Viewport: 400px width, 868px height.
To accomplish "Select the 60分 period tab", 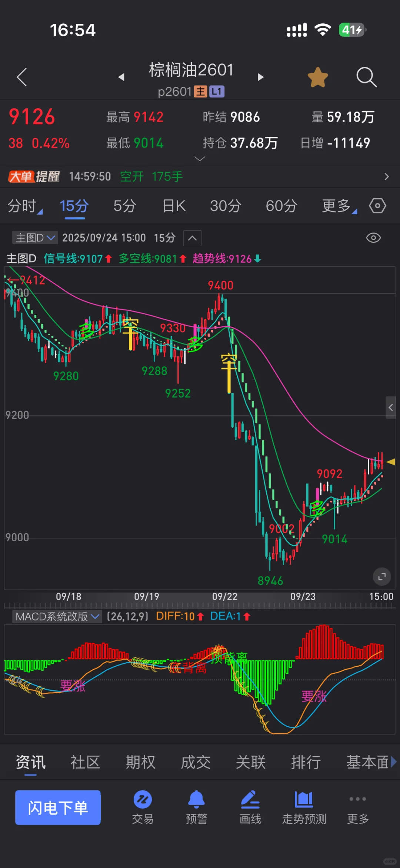I will point(281,206).
